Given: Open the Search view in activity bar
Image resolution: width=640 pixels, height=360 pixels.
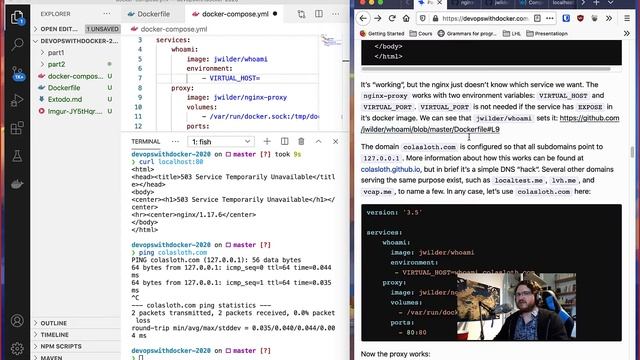Looking at the screenshot, I should (17, 44).
